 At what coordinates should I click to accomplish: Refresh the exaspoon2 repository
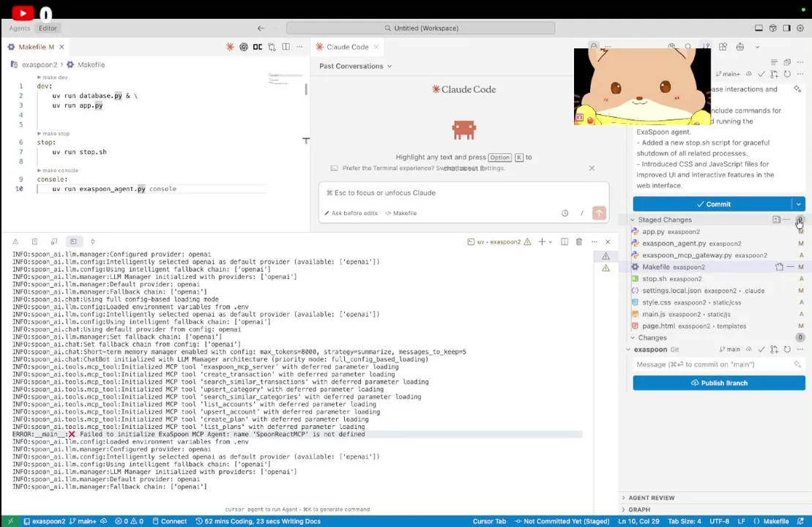coord(787,74)
